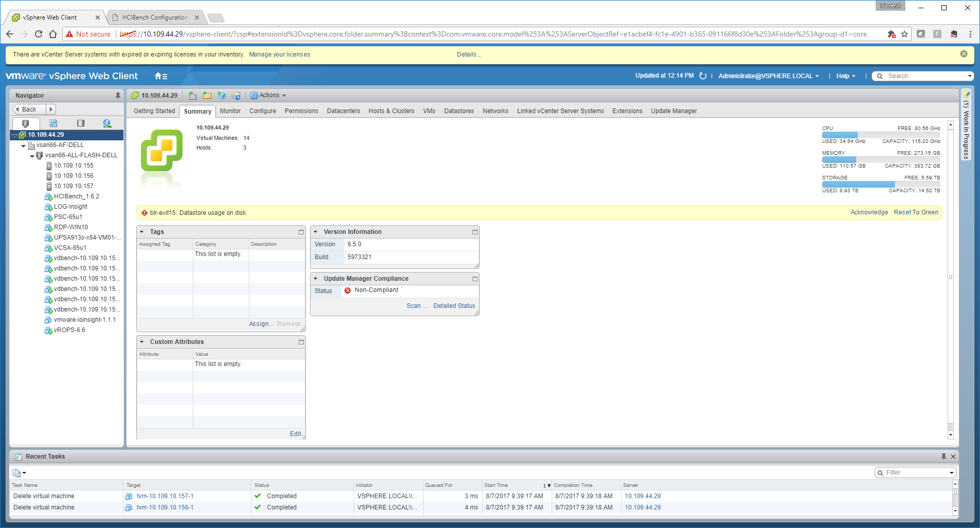Click the Create Folder toolbar icon
The width and height of the screenshot is (980, 528).
(207, 96)
